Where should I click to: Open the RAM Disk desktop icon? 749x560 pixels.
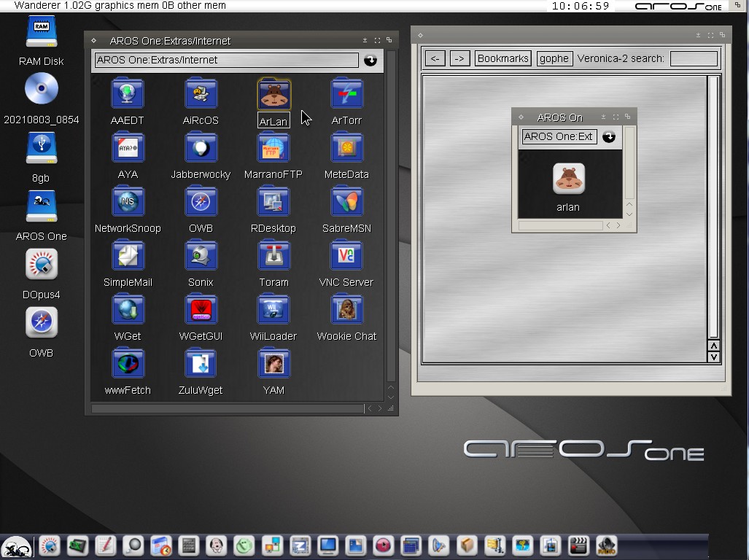coord(42,33)
